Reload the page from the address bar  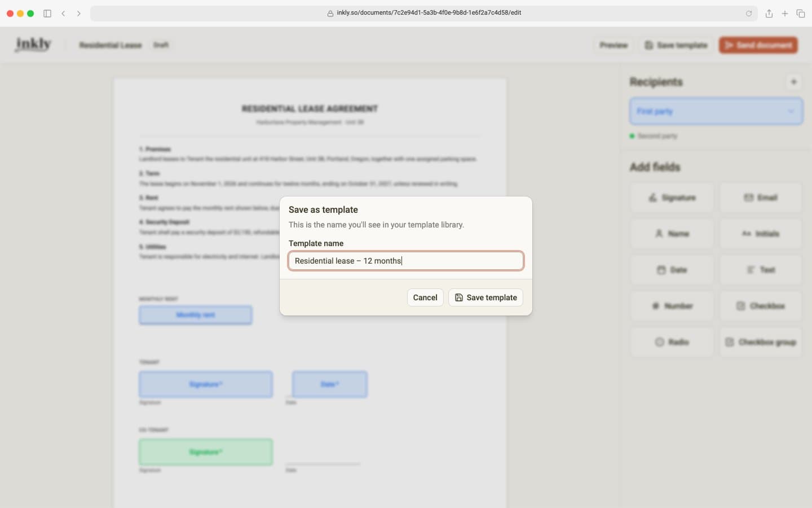coord(749,14)
